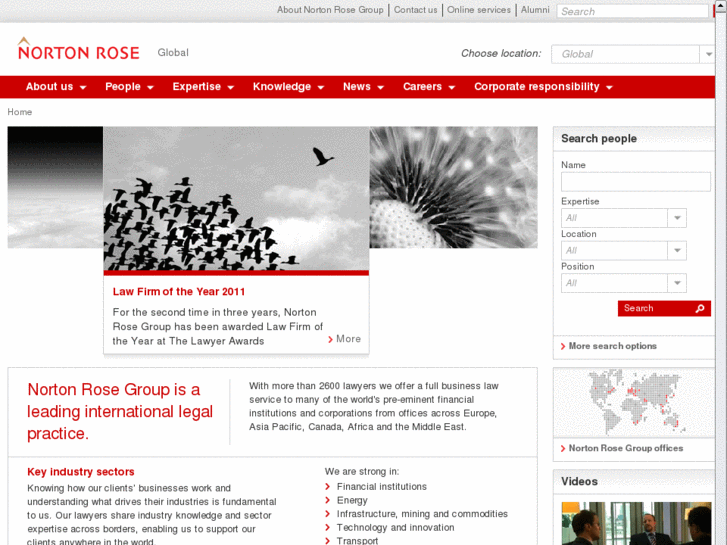The image size is (727, 545).
Task: Expand the Position dropdown
Action: pos(677,283)
